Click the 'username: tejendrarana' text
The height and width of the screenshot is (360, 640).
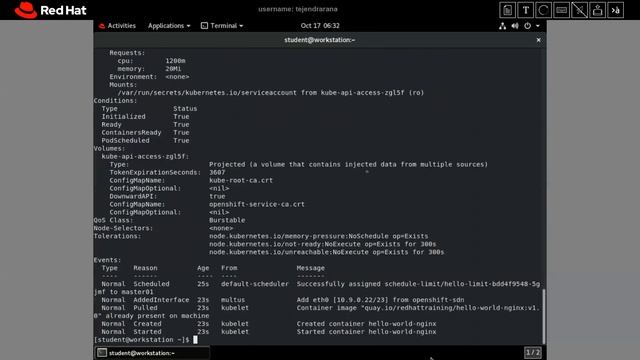point(298,9)
